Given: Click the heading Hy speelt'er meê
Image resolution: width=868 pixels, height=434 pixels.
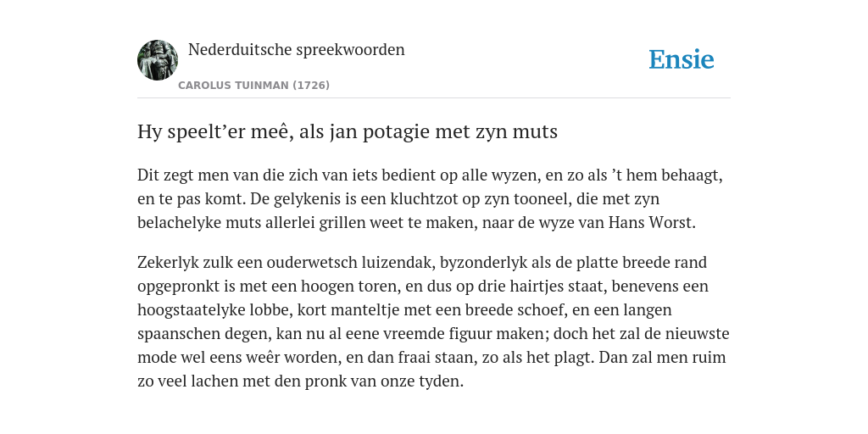Looking at the screenshot, I should [347, 131].
